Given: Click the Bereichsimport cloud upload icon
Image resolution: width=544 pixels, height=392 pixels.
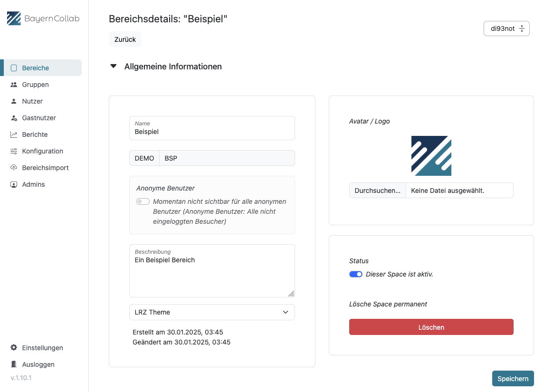Looking at the screenshot, I should pyautogui.click(x=14, y=168).
